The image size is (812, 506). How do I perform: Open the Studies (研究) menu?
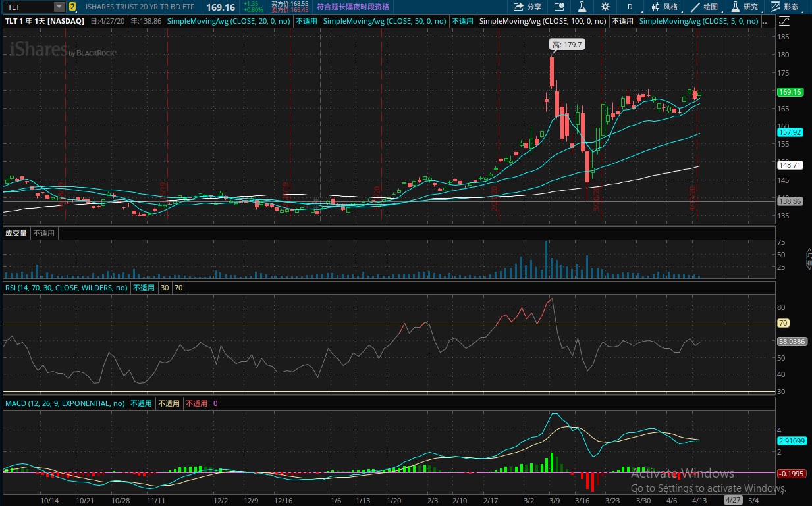click(745, 7)
